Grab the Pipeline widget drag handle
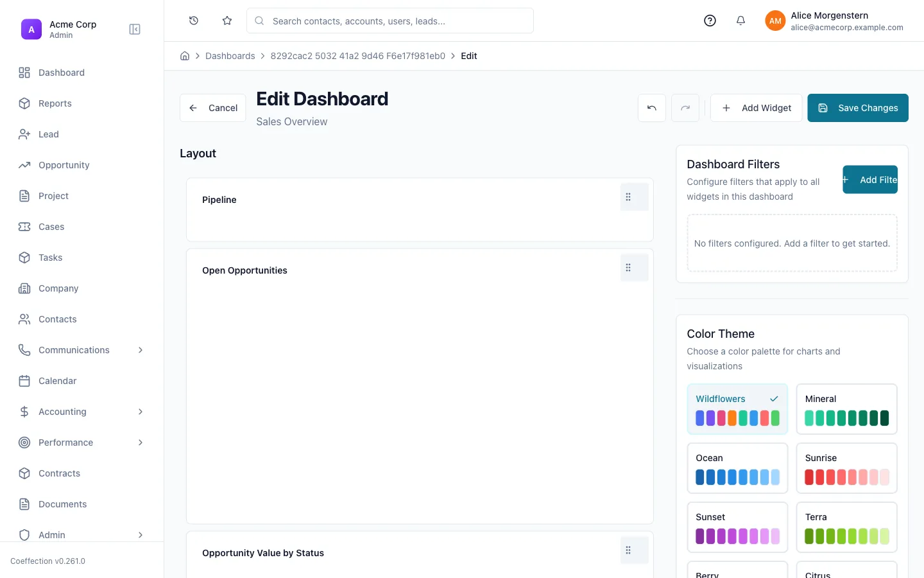924x578 pixels. click(629, 197)
